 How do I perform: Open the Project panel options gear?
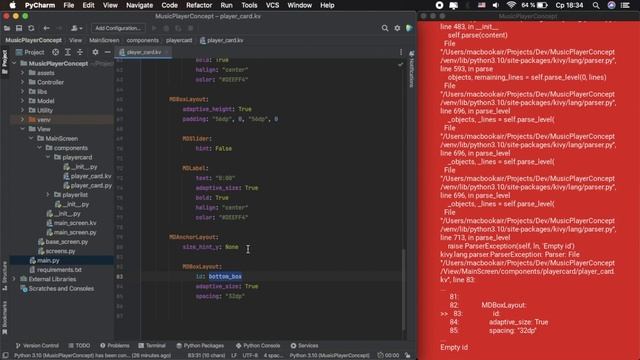[x=95, y=52]
